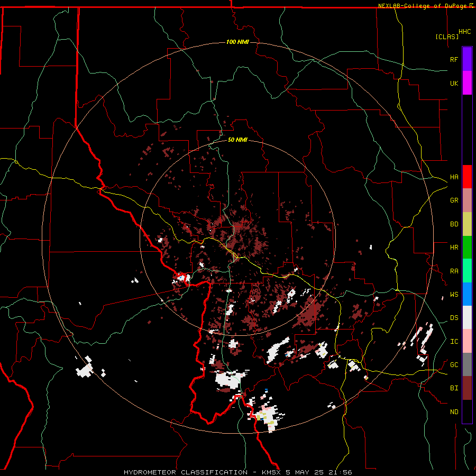This screenshot has height=476, width=476.
Task: Click the ND legend label
Action: (454, 412)
